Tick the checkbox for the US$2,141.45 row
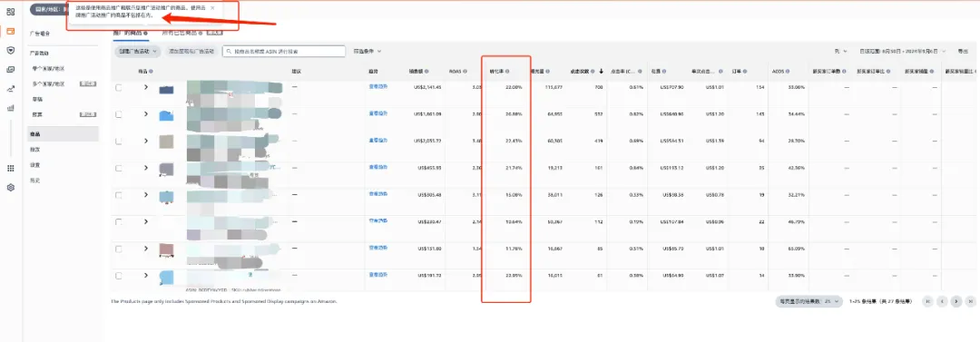This screenshot has width=980, height=342. coord(119,87)
